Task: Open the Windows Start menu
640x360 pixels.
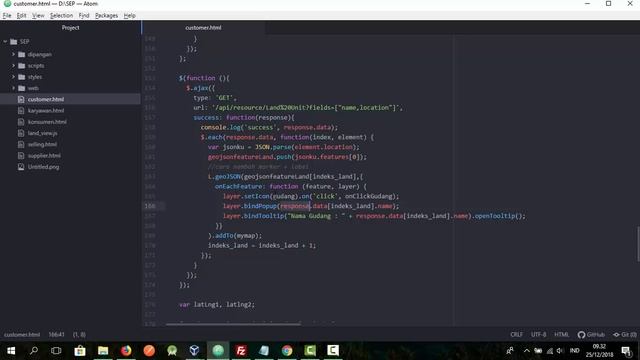Action: [11, 351]
